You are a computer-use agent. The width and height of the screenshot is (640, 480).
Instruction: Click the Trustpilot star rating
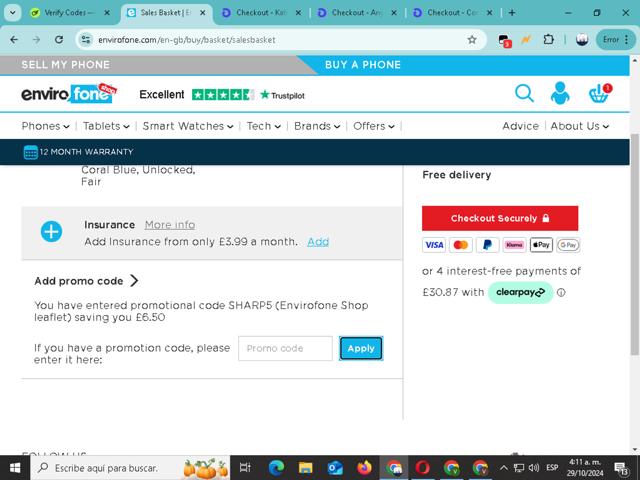[223, 95]
